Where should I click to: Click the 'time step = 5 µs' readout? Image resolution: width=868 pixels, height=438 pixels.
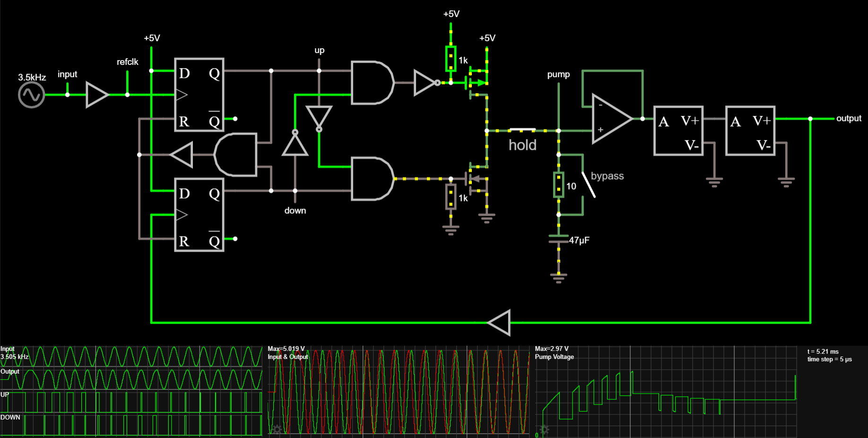point(830,359)
